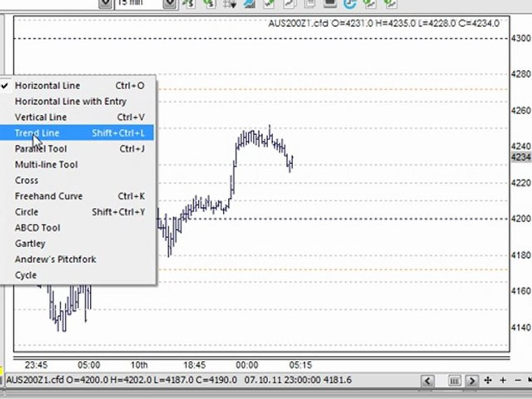Click the arrow right of 15 min
Image resolution: width=532 pixels, height=399 pixels.
click(170, 4)
